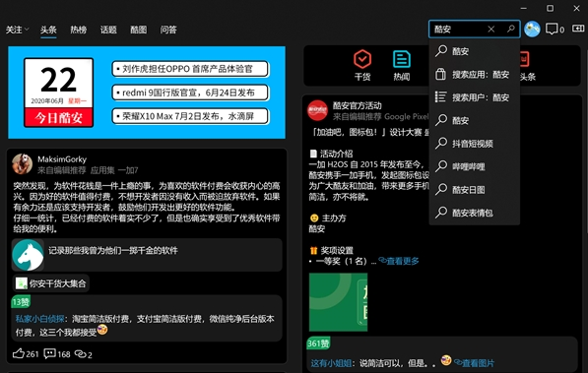Click the shopping bag icon beside 搜索应用
588x373 pixels.
[440, 74]
